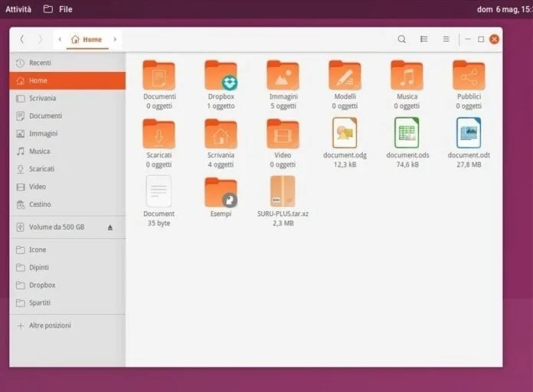Click Altre posizioni in the sidebar
533x392 pixels.
pos(50,325)
